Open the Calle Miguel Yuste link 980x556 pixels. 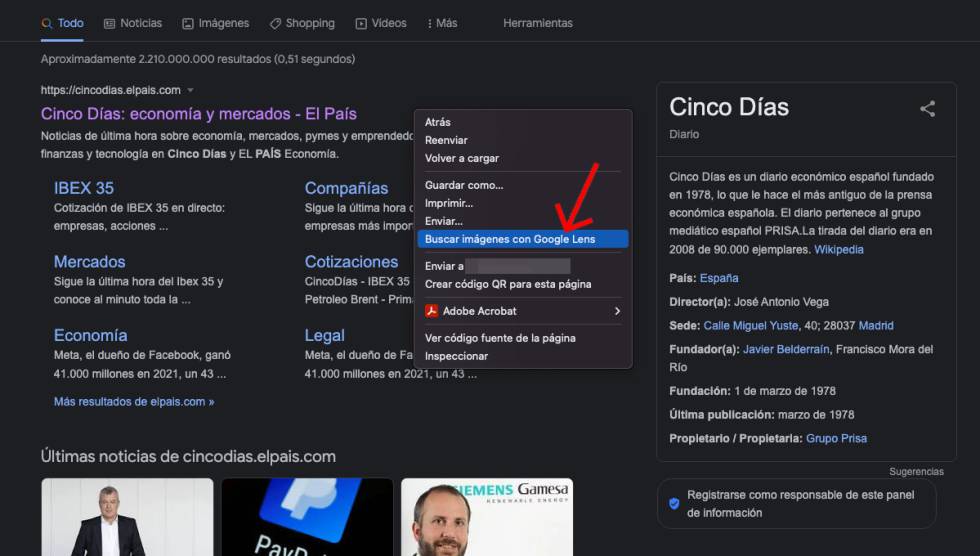coord(751,325)
